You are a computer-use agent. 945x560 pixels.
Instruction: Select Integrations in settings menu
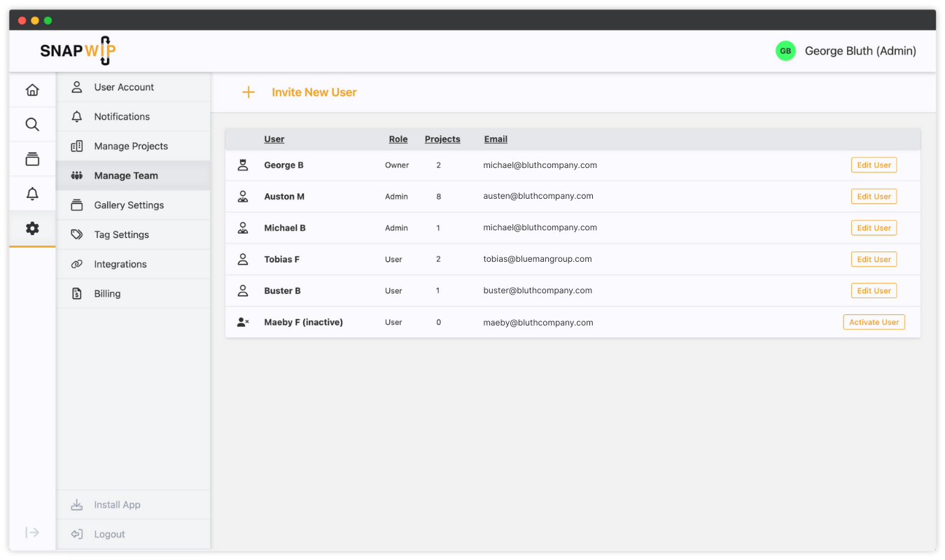coord(120,264)
